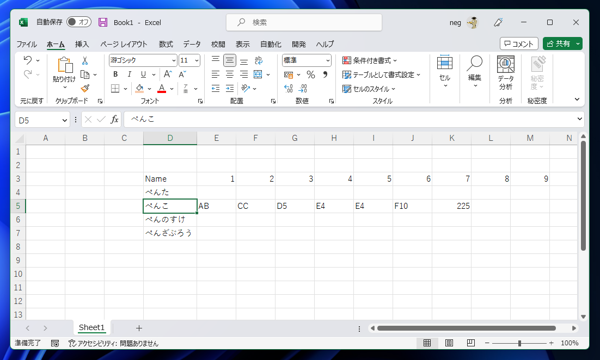Toggle align text right
The height and width of the screenshot is (360, 600).
tap(244, 75)
